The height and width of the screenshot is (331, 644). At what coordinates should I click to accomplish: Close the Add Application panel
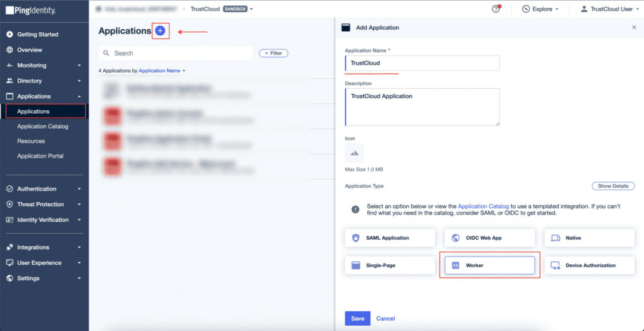tap(634, 27)
